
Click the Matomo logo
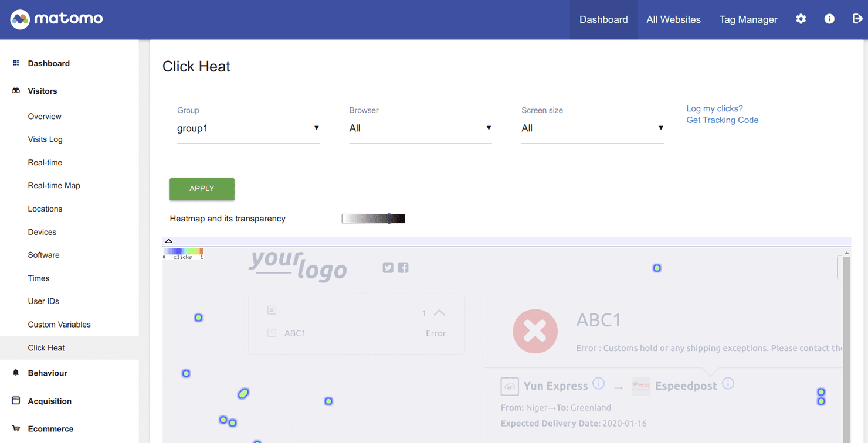56,19
